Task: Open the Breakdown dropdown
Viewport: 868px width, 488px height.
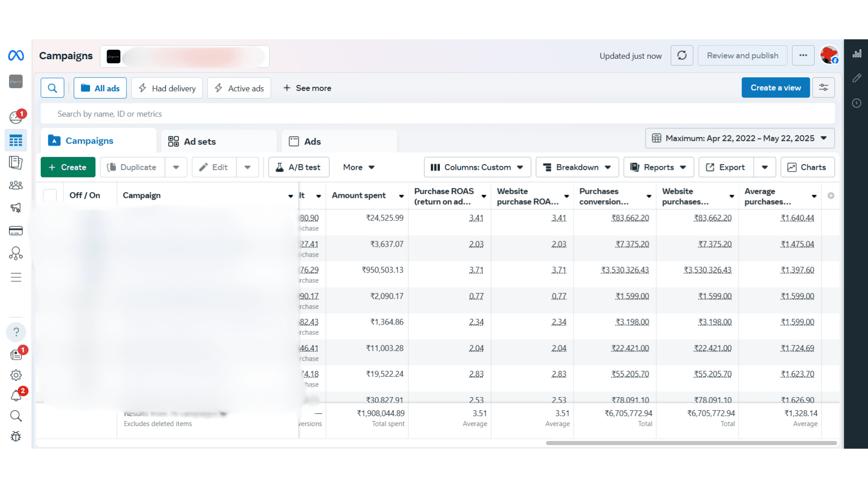Action: click(577, 167)
